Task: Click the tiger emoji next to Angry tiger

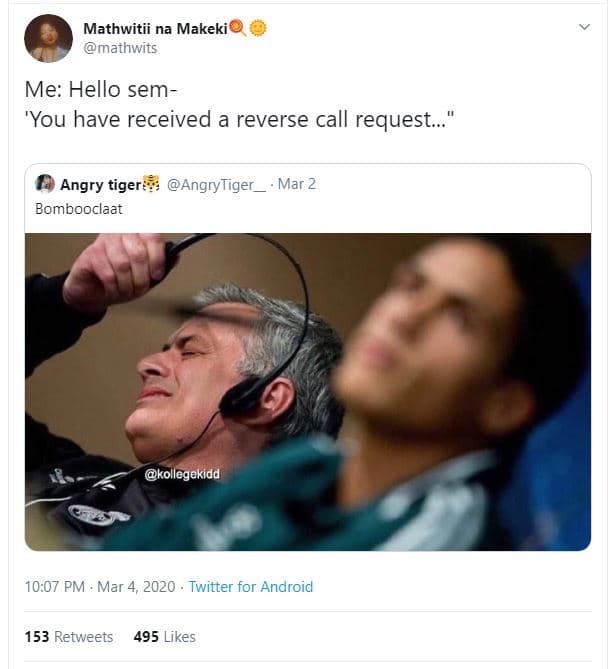Action: (x=151, y=184)
